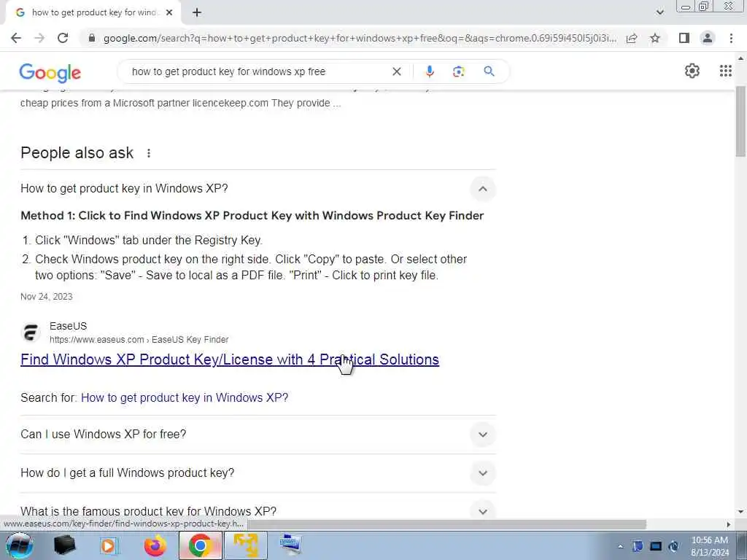747x560 pixels.
Task: Open People also ask options menu
Action: click(149, 153)
